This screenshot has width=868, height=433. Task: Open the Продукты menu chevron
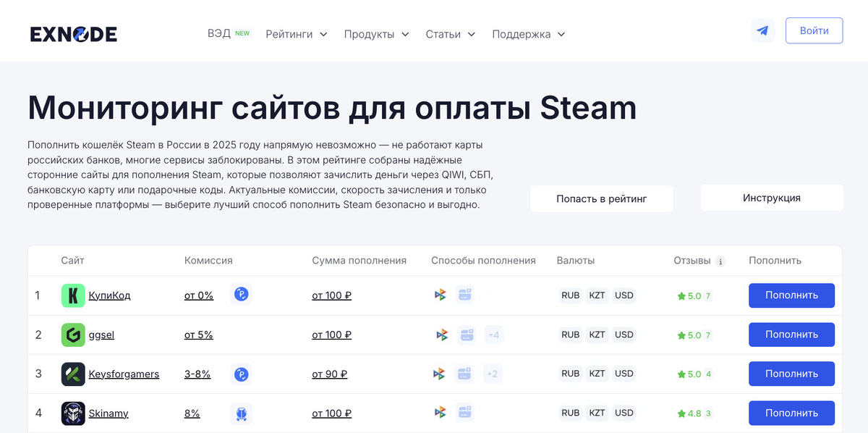405,34
